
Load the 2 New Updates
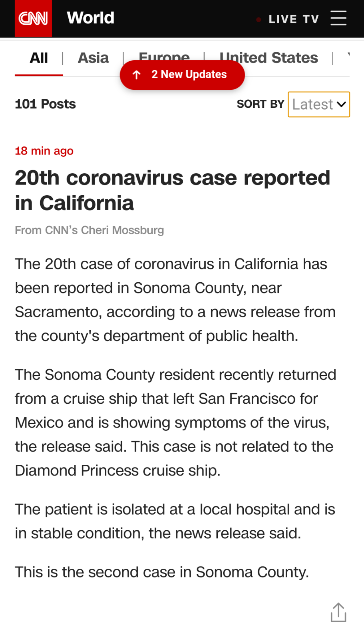(189, 75)
